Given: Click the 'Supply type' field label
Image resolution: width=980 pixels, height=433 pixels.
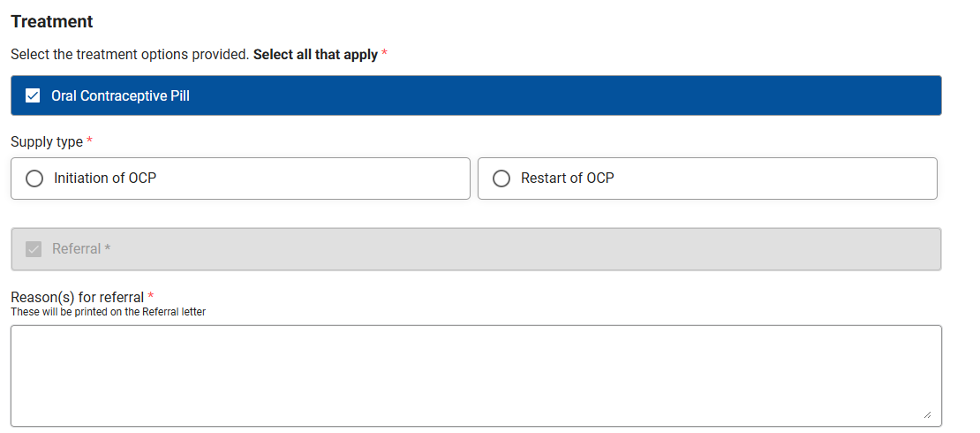Looking at the screenshot, I should (47, 142).
